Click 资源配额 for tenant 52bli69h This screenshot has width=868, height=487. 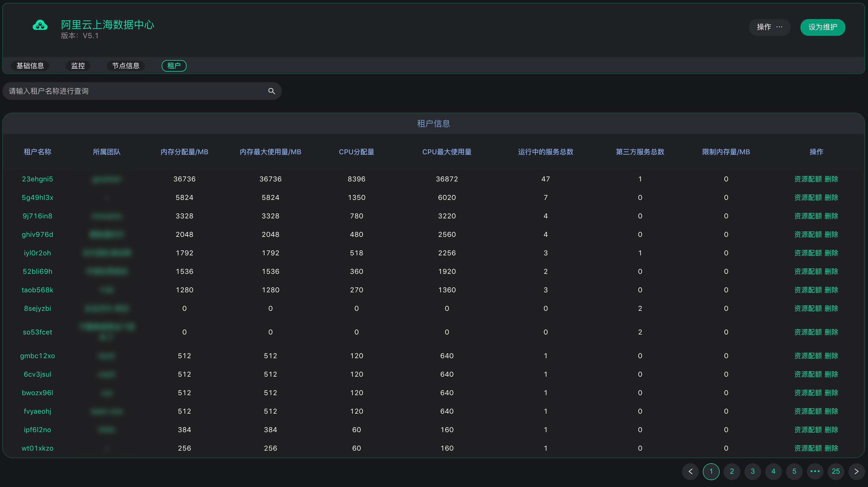click(808, 272)
